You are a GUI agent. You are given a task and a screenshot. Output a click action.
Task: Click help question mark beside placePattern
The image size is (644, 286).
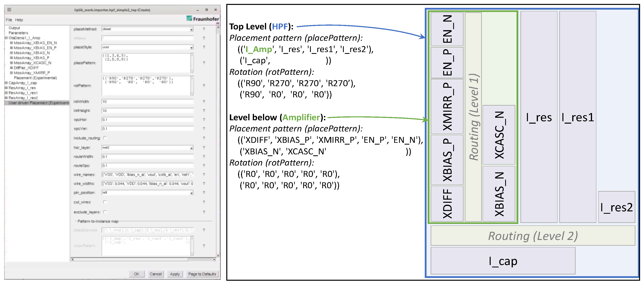click(204, 63)
